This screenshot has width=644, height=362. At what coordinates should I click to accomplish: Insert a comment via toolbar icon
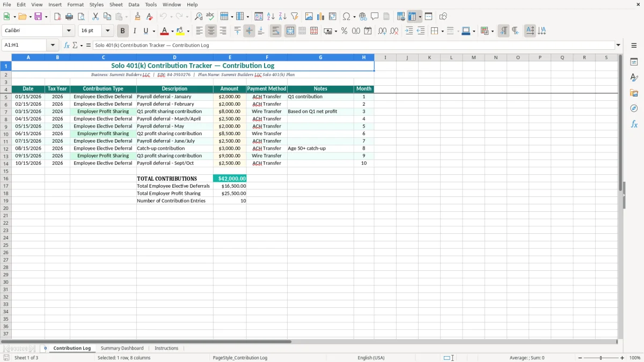pyautogui.click(x=375, y=17)
